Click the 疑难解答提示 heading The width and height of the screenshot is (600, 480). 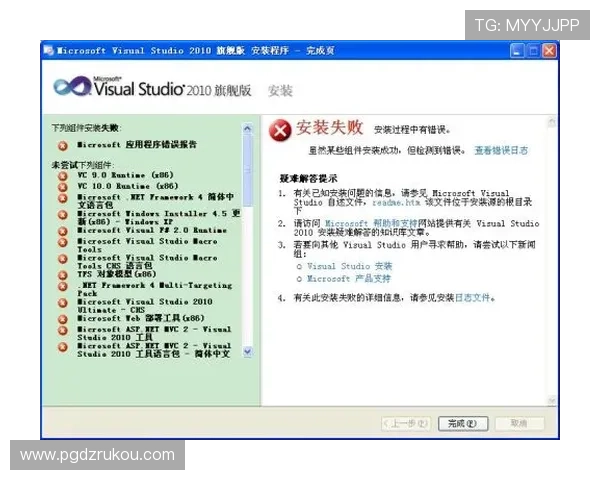[308, 178]
